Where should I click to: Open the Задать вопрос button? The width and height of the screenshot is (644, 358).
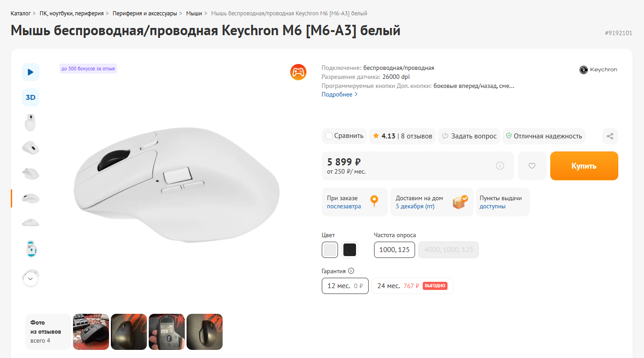click(469, 136)
